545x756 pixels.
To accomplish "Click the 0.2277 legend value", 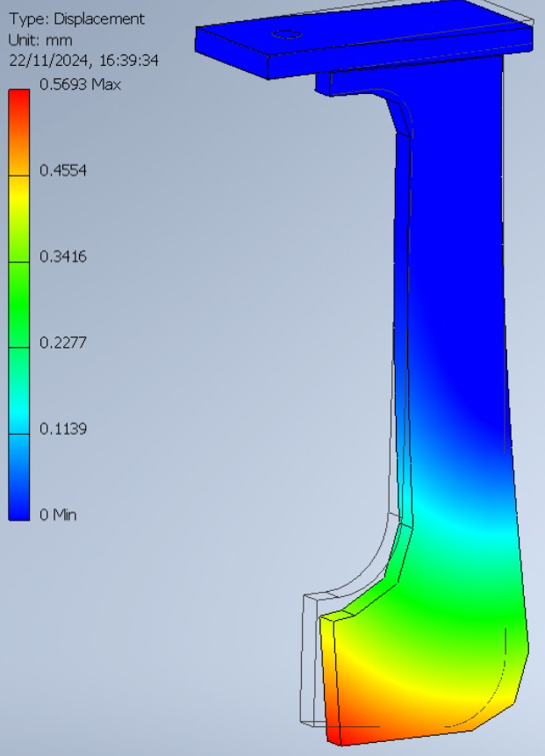I will point(63,342).
